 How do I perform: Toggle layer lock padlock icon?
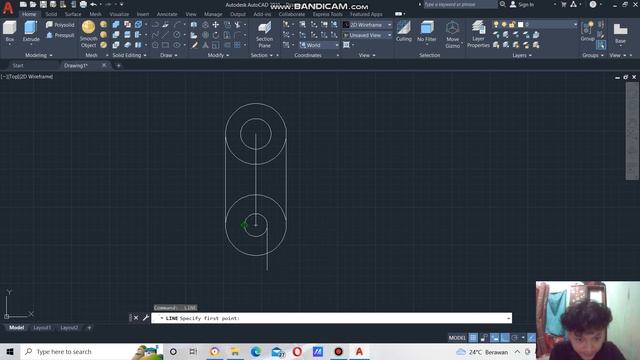[512, 24]
